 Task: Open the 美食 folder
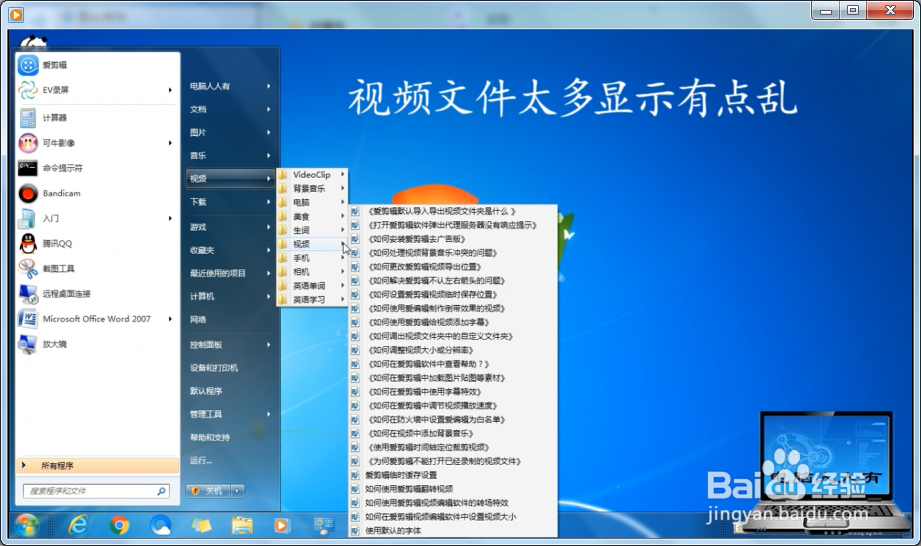click(x=312, y=216)
